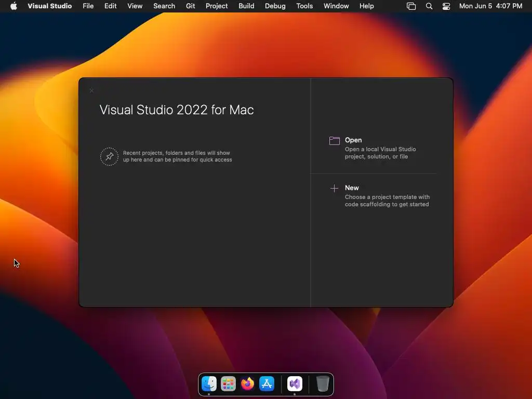Screen dimensions: 532x399
Task: Open the Tools menu
Action: (x=304, y=6)
